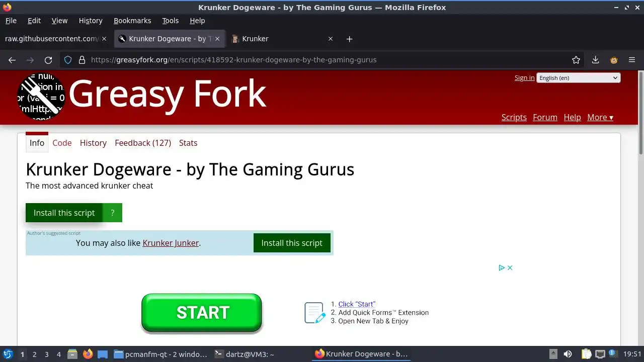
Task: Click the question mark install help button
Action: pos(113,213)
